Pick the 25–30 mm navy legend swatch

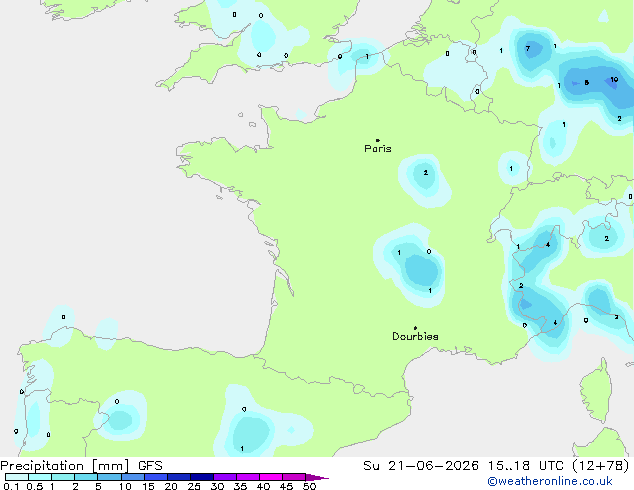point(202,477)
